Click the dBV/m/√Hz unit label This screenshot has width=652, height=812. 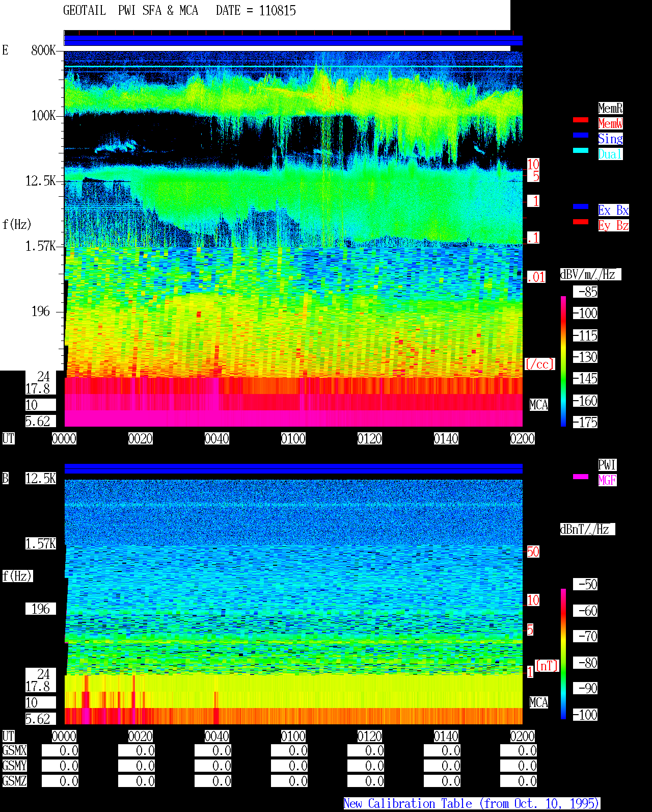point(590,274)
